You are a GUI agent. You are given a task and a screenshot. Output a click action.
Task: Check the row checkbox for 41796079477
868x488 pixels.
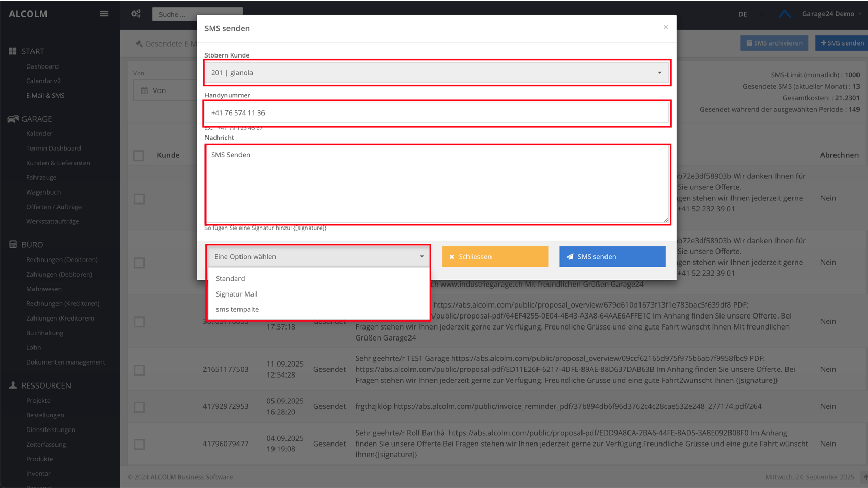(x=139, y=444)
